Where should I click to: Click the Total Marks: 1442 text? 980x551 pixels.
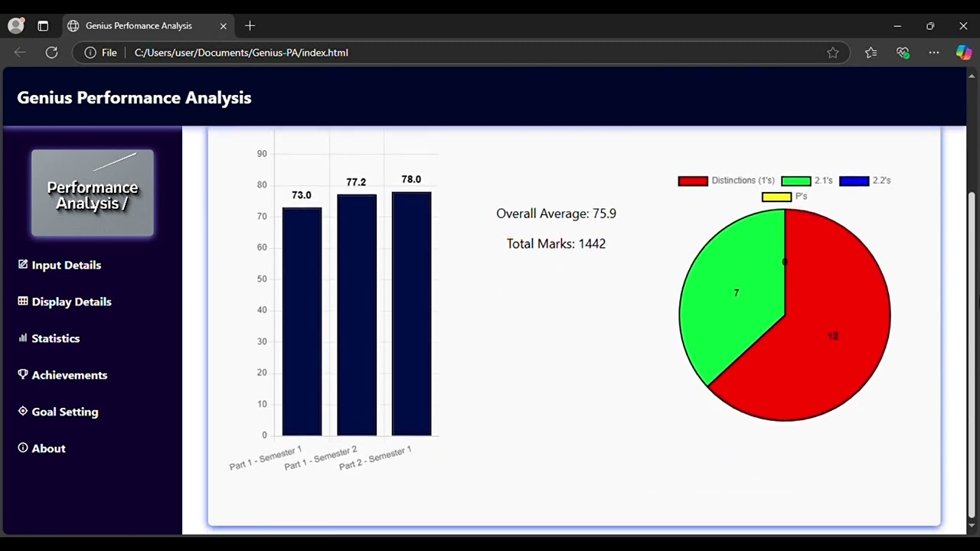click(x=556, y=243)
